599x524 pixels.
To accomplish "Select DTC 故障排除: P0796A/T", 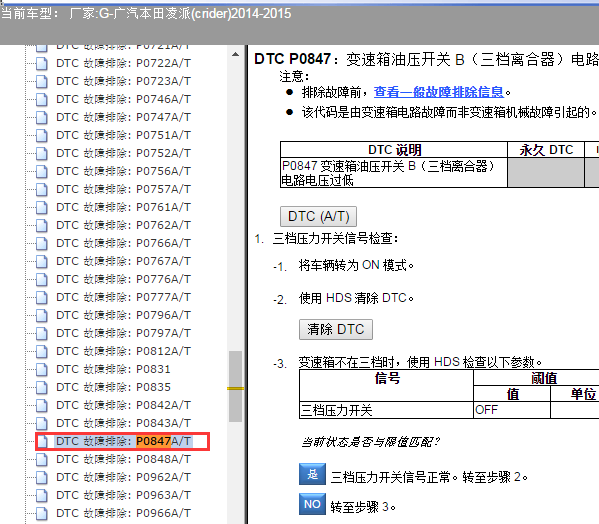I will (x=123, y=315).
